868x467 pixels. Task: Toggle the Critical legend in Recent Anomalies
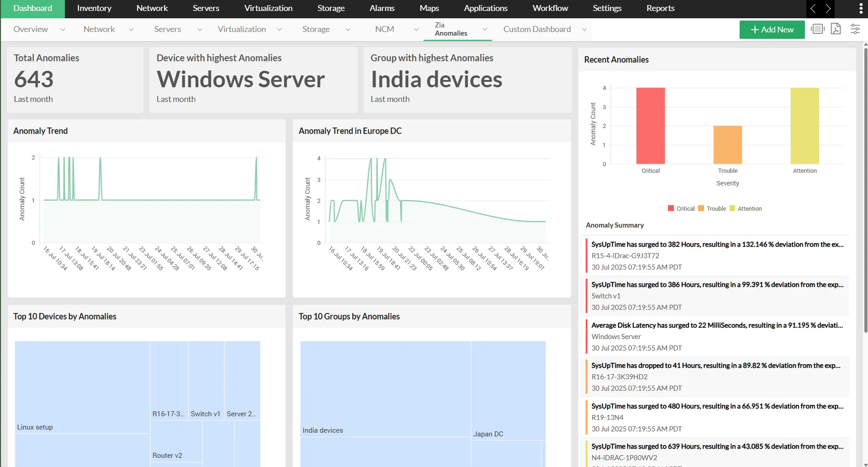pos(681,208)
